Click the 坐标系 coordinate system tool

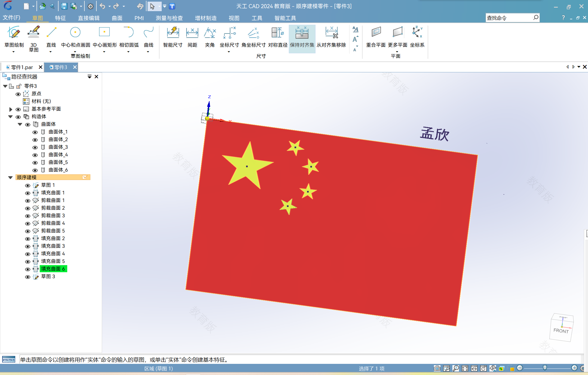(x=417, y=37)
